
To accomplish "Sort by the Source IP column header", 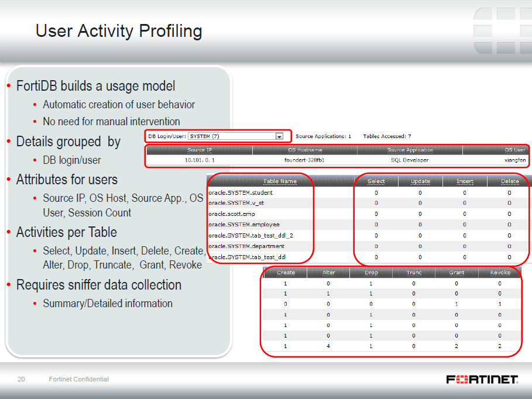I will [200, 150].
